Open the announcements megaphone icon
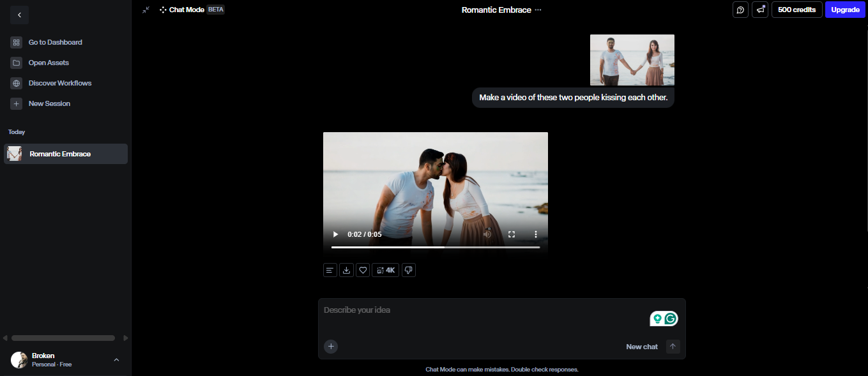 coord(760,10)
